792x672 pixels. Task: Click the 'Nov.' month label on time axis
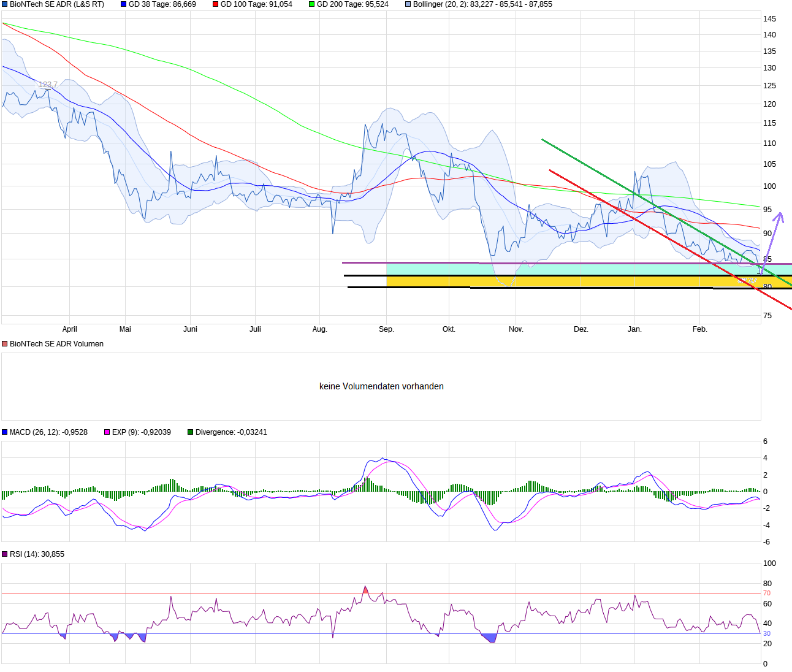click(516, 329)
